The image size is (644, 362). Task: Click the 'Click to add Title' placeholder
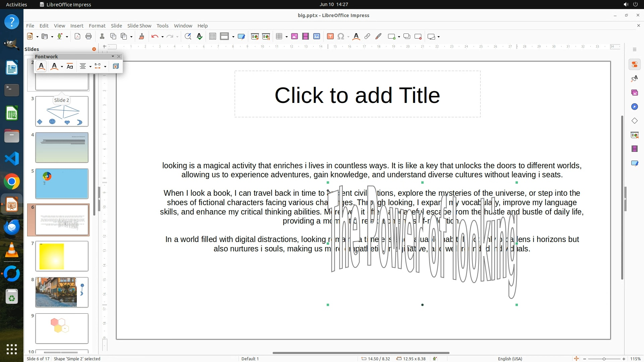coord(357,95)
